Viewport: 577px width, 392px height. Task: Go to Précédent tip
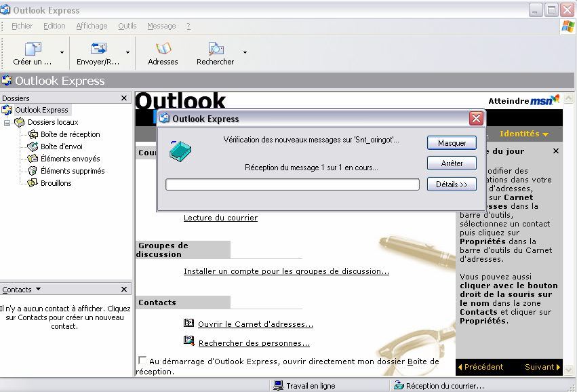(x=480, y=367)
